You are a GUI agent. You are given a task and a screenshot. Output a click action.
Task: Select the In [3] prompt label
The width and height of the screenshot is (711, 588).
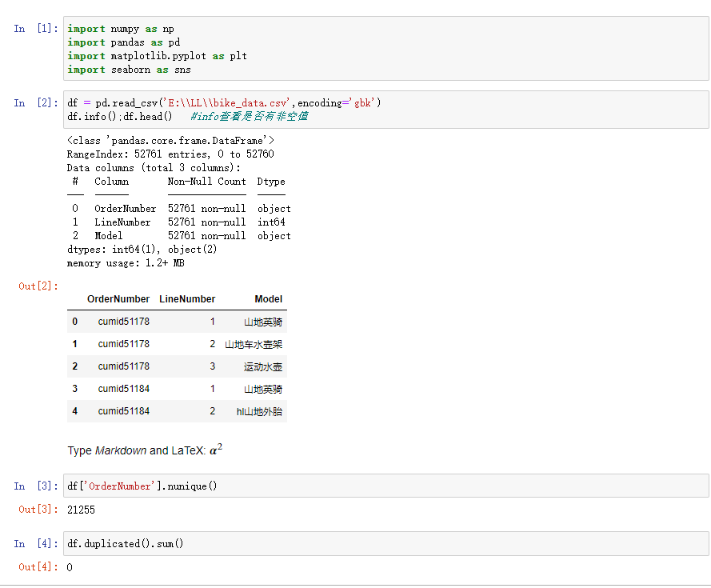(36, 486)
